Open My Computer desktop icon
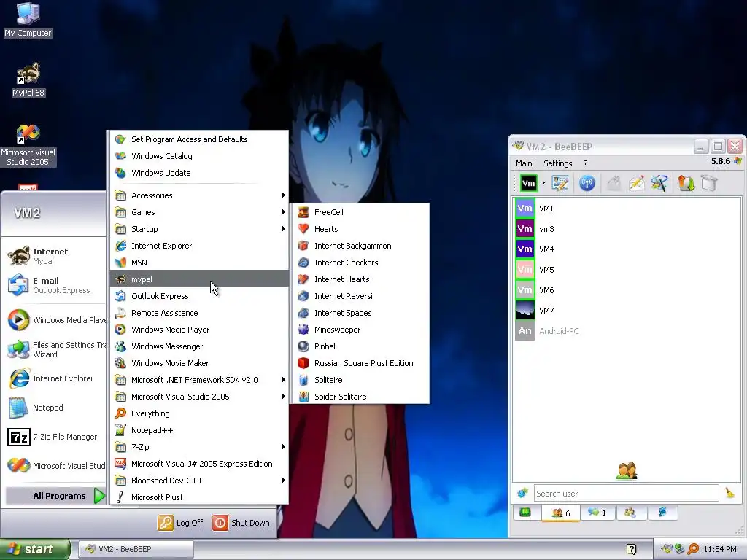The width and height of the screenshot is (747, 560). 28,20
